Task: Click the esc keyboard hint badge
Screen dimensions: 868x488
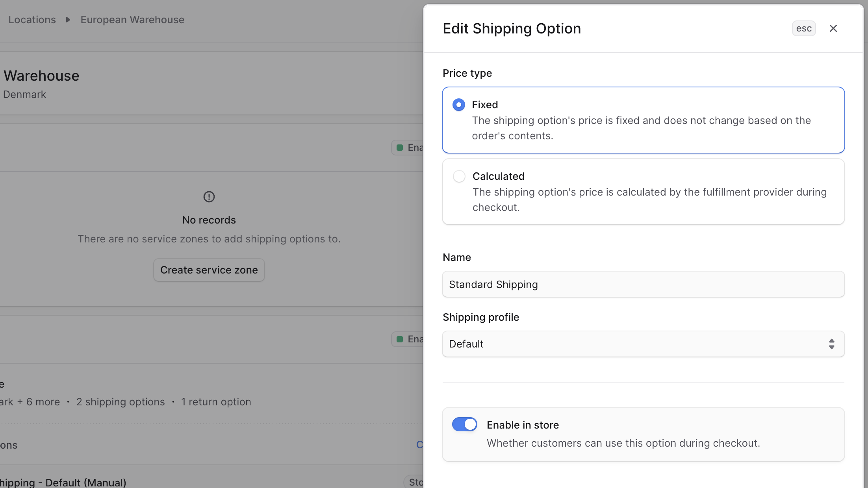Action: [803, 28]
